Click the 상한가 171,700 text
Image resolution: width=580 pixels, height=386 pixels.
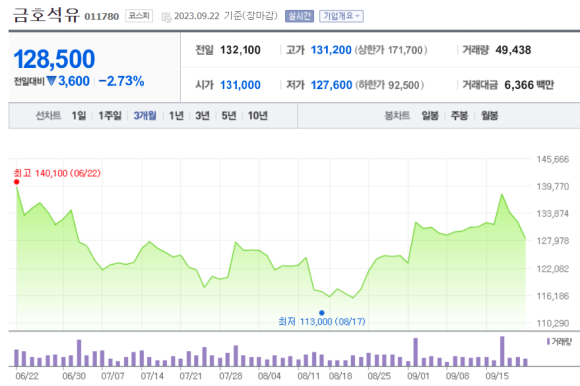tap(391, 50)
